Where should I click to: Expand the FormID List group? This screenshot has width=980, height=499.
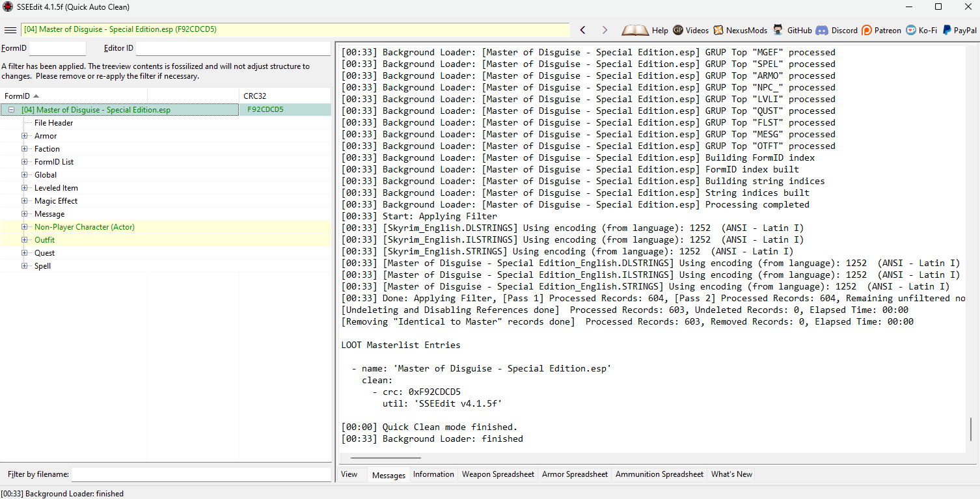tap(25, 162)
